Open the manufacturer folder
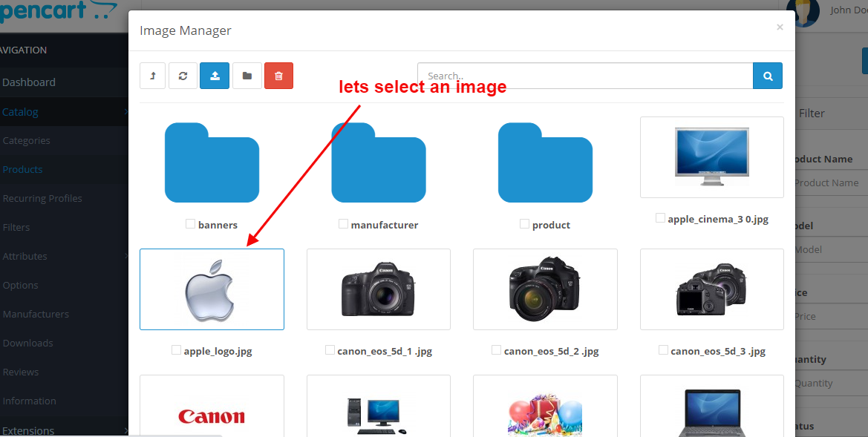 tap(379, 162)
